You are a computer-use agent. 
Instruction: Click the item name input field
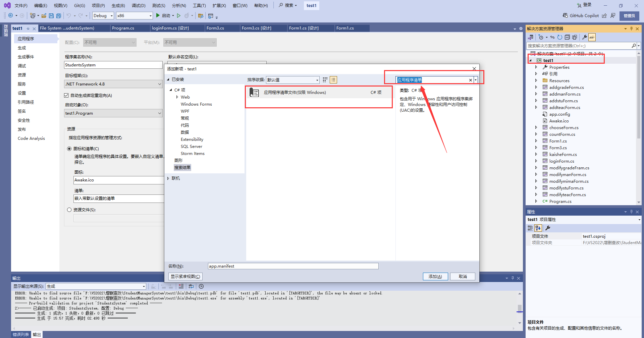[x=293, y=266]
